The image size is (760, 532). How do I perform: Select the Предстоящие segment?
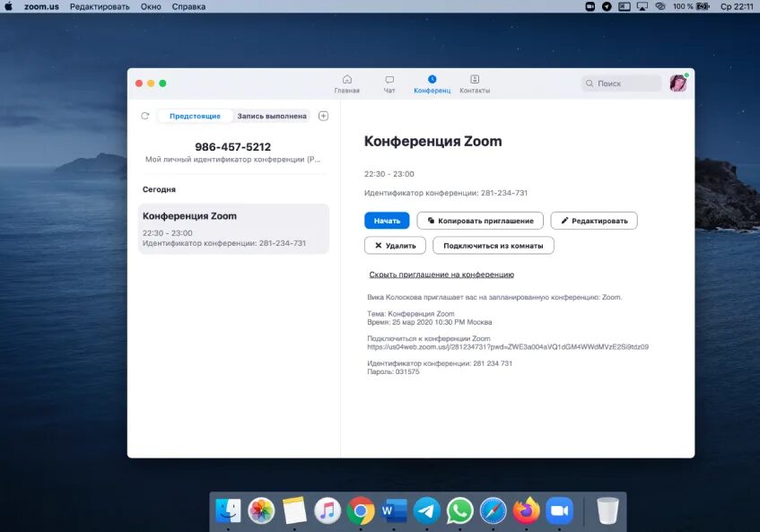(x=195, y=116)
